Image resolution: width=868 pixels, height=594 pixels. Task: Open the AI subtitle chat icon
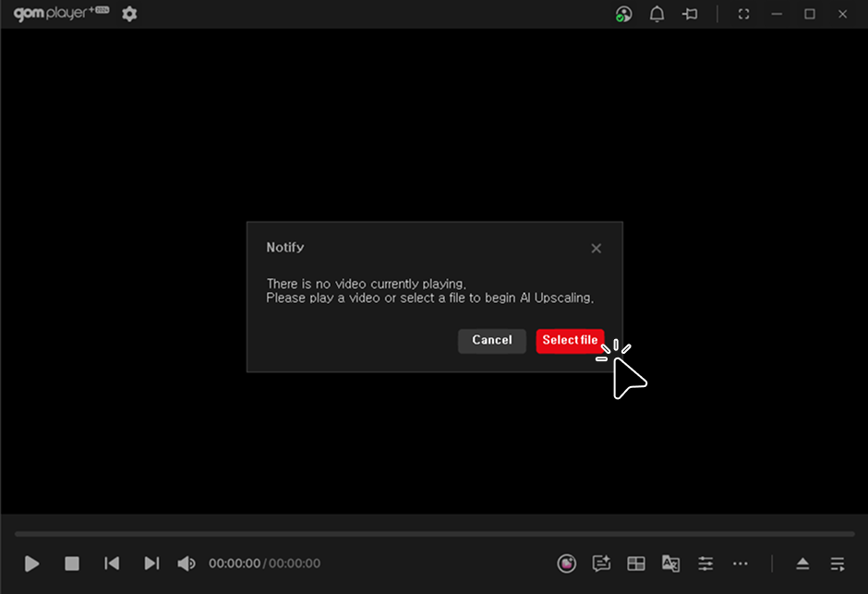point(601,564)
